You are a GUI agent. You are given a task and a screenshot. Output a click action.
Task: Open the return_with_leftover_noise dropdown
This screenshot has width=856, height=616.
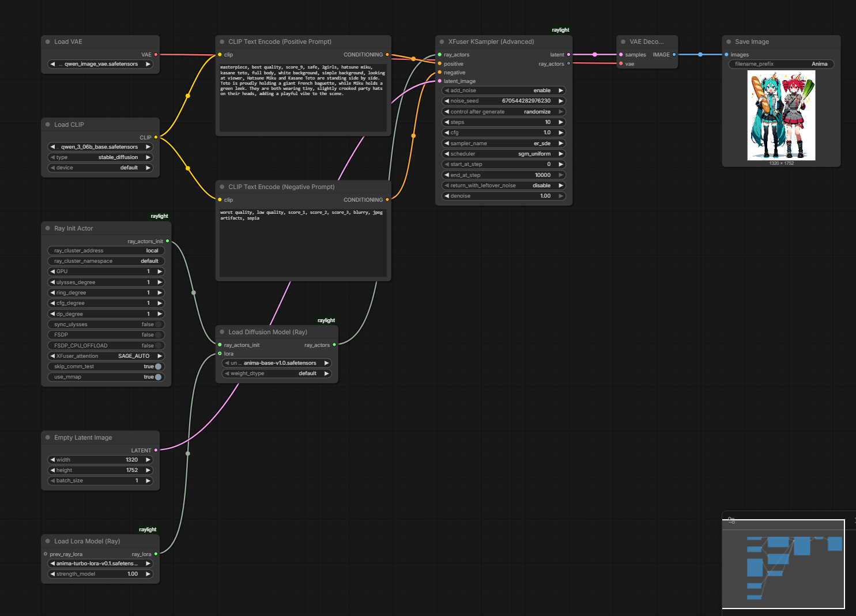(504, 186)
